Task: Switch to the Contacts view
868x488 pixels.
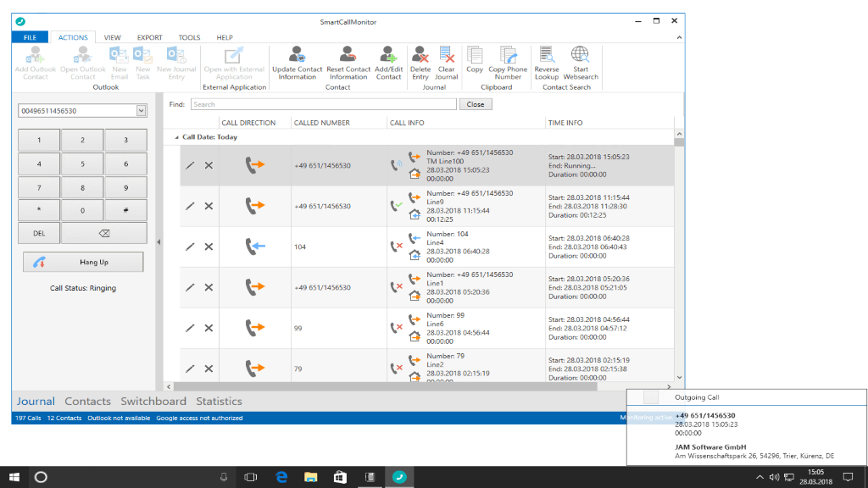Action: (87, 401)
